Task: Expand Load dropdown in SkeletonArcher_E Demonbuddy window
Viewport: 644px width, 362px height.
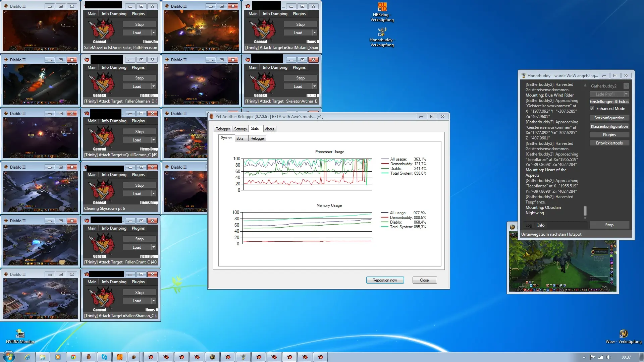Action: (x=315, y=86)
